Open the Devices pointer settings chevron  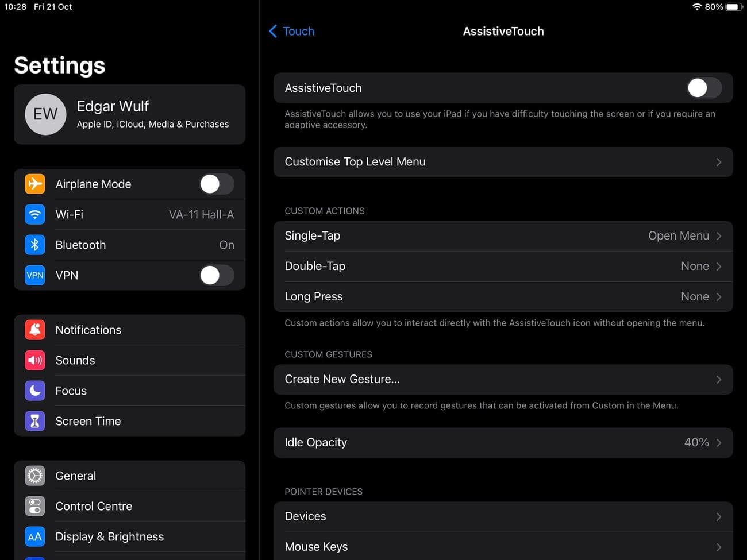tap(718, 516)
